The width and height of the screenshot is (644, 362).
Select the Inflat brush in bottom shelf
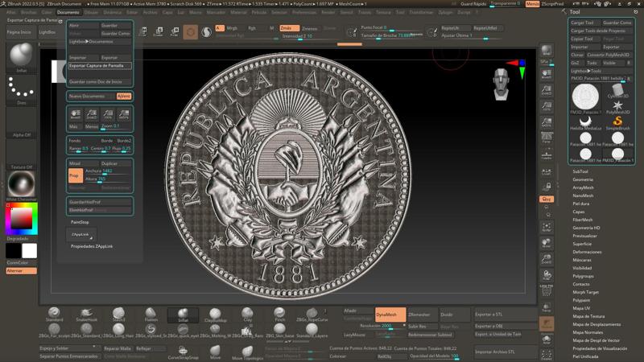(184, 315)
